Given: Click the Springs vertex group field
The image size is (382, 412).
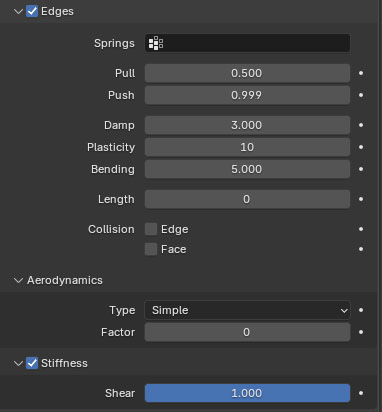Looking at the screenshot, I should (247, 43).
